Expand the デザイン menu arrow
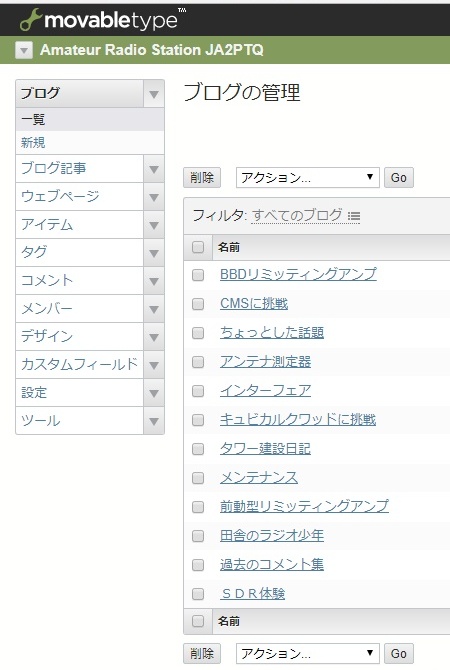This screenshot has width=450, height=670. click(154, 337)
